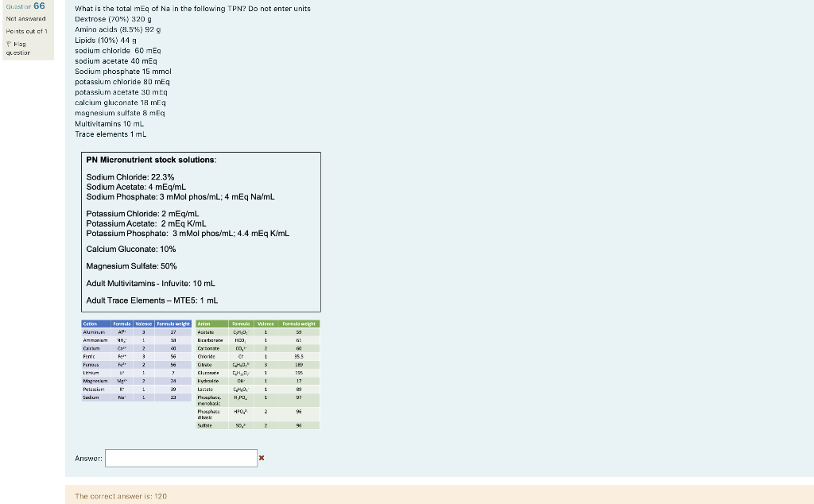Click the red incorrect mark icon
Viewport: 814px width, 504px height.
(x=262, y=458)
